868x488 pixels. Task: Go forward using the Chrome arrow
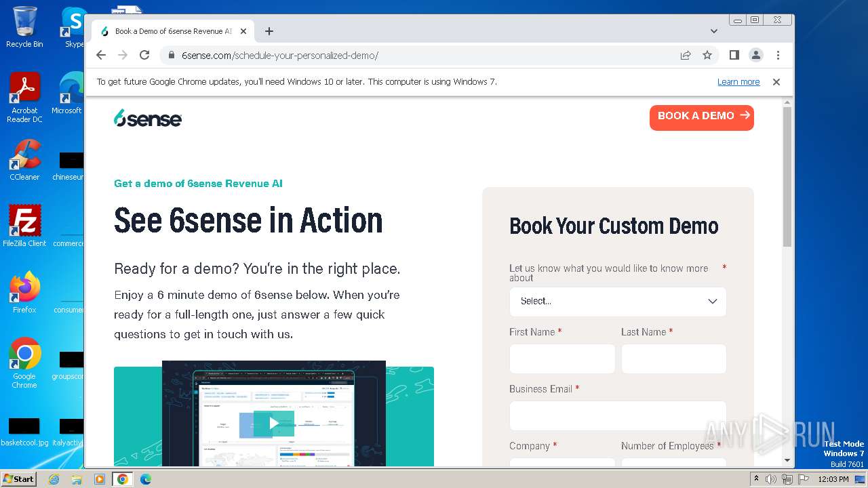pos(123,56)
